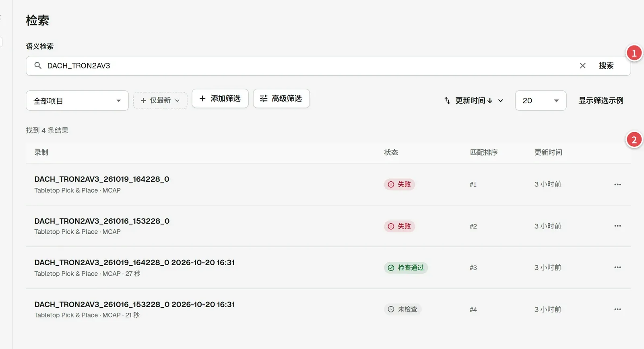This screenshot has height=349, width=644.
Task: Click the 状态 column header
Action: tap(391, 152)
